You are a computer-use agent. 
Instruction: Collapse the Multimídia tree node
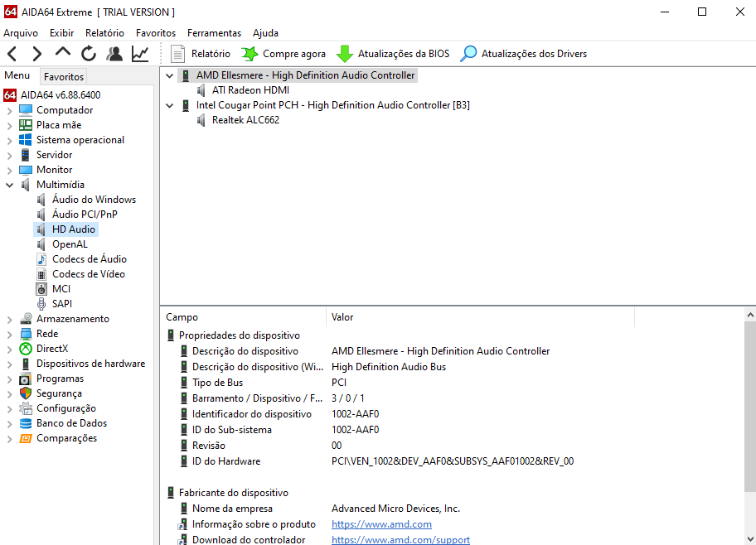[9, 185]
